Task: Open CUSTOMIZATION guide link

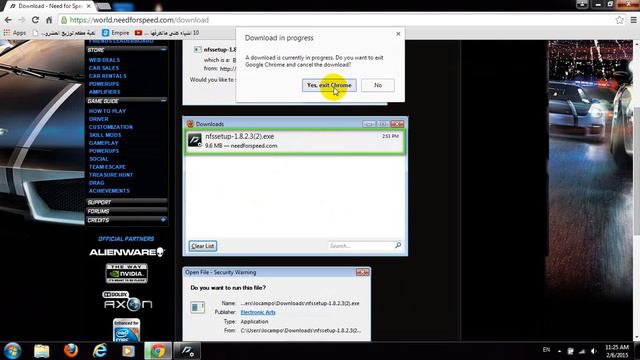Action: (x=111, y=127)
